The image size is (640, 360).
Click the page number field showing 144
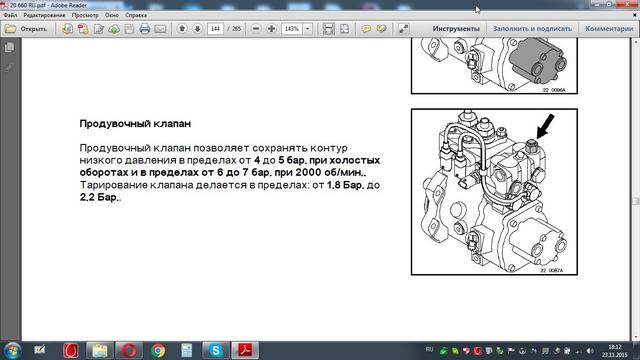(216, 29)
